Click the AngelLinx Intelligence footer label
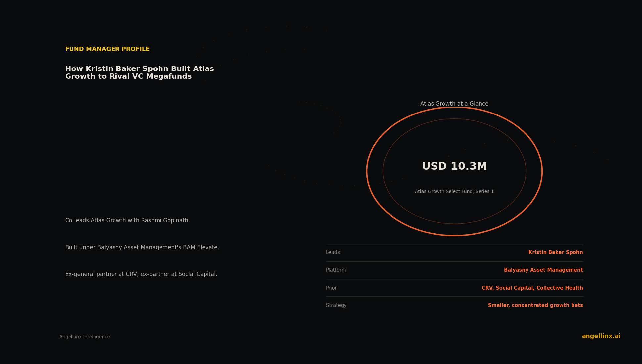Screen dimensions: 642x364 pyautogui.click(x=84, y=337)
